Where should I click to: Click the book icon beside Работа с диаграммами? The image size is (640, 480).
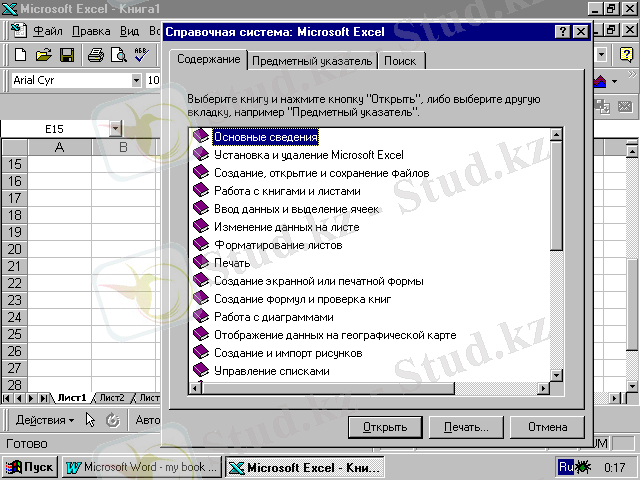click(201, 316)
